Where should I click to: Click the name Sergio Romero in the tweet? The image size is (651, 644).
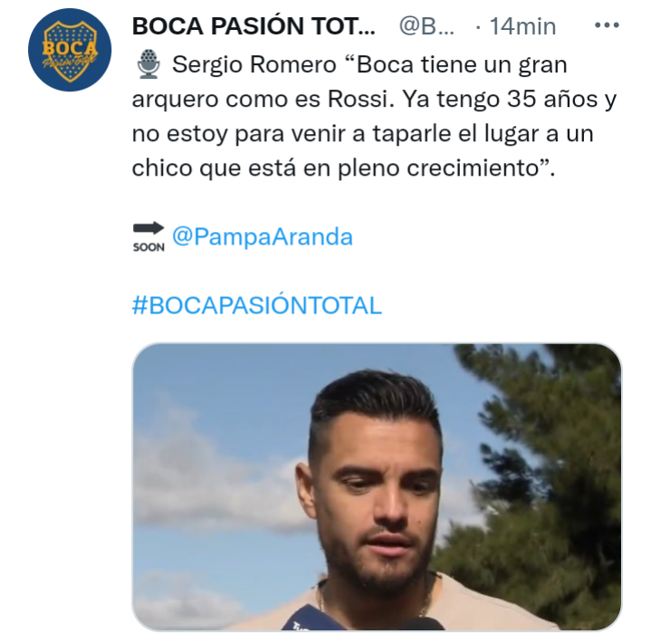coord(254,65)
